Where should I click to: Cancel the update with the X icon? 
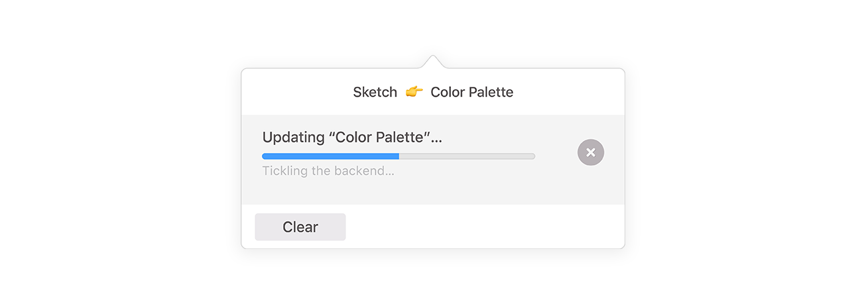(x=590, y=152)
